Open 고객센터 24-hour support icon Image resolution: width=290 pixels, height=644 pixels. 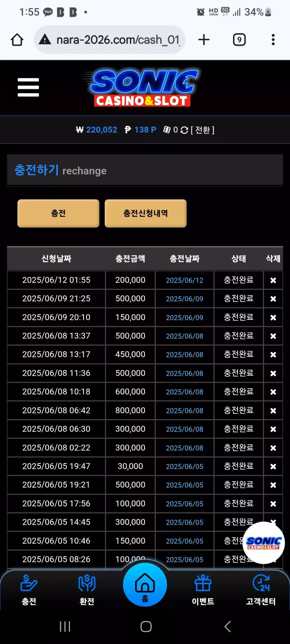(261, 590)
